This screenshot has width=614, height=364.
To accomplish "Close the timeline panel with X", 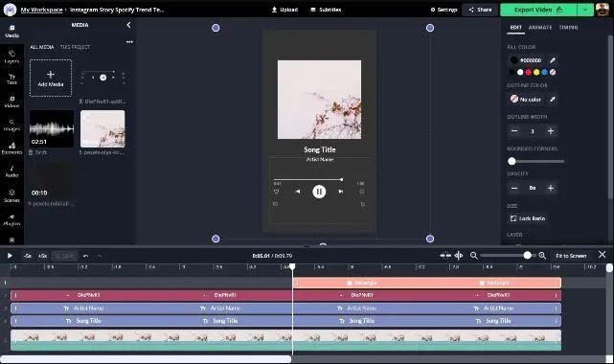I will tap(602, 255).
